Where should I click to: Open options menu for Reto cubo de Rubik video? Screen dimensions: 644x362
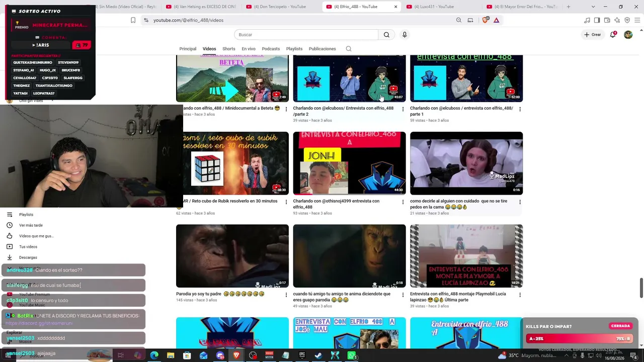tap(286, 202)
